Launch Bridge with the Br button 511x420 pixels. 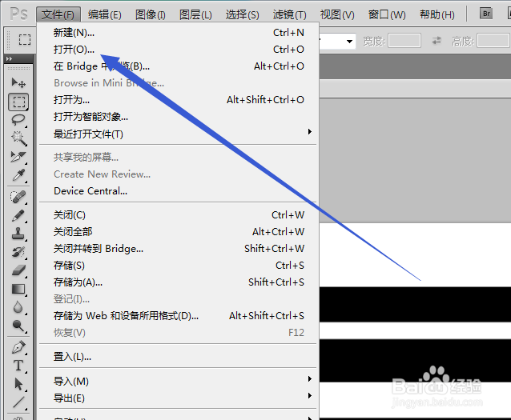[486, 14]
